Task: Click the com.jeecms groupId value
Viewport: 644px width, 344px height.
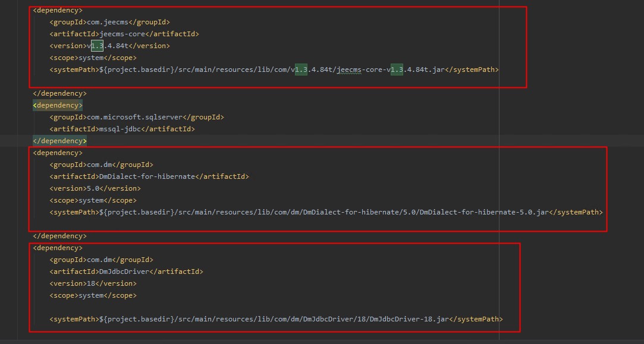Action: click(108, 22)
